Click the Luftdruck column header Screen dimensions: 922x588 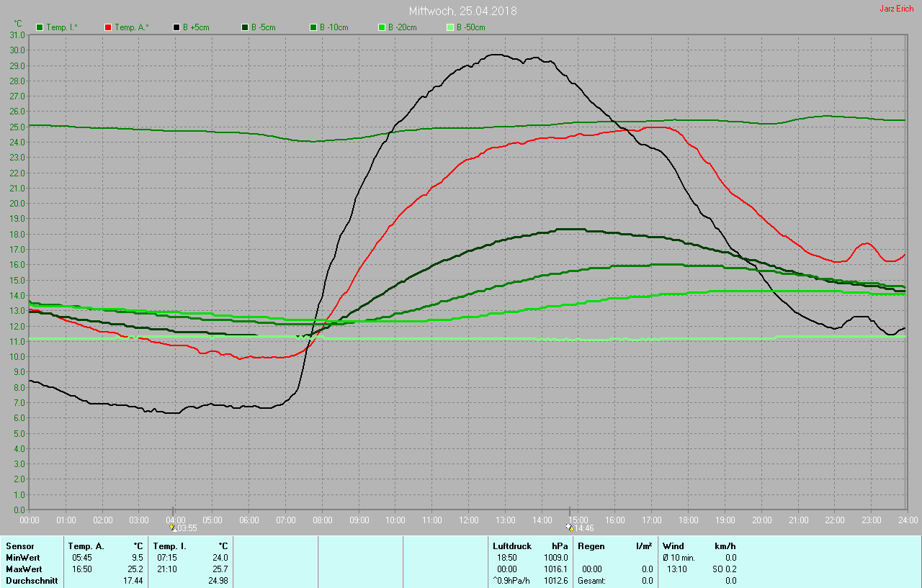point(512,546)
